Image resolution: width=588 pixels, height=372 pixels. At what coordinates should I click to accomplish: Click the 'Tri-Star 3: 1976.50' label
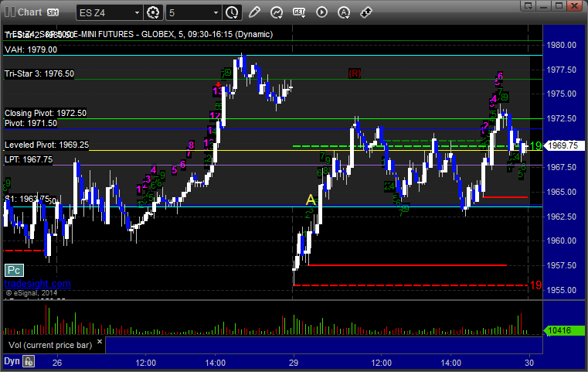(x=39, y=73)
